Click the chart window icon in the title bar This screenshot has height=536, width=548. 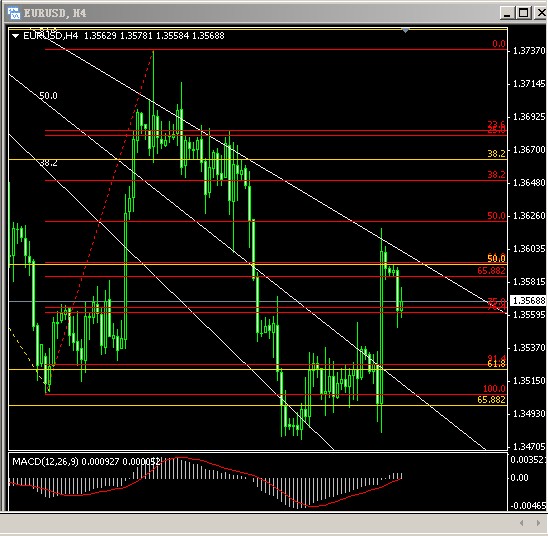point(14,13)
